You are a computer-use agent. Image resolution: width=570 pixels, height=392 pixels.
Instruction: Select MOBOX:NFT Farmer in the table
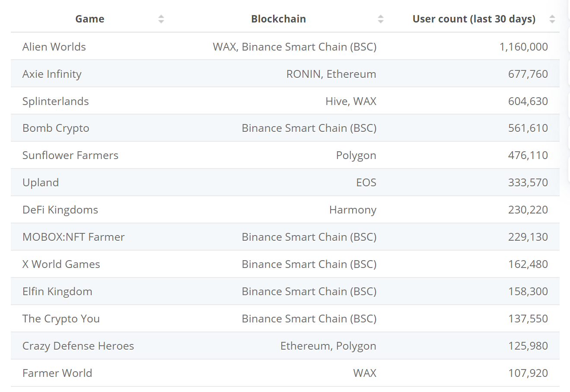click(73, 237)
